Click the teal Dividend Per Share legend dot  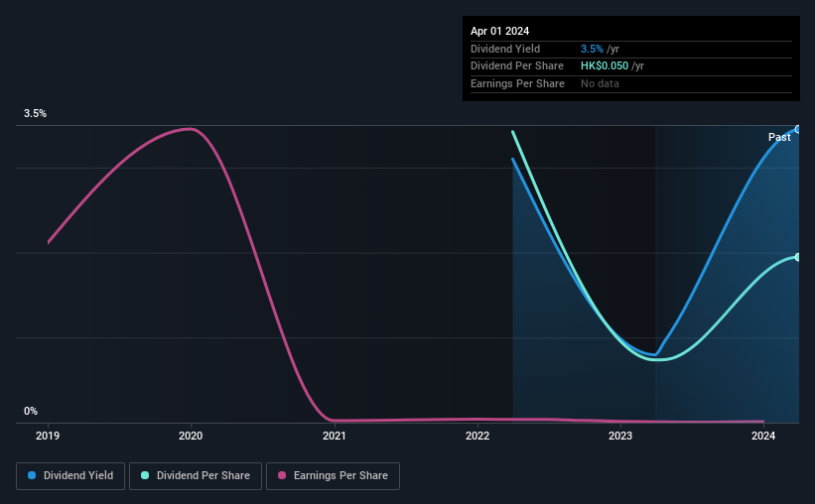coord(145,475)
